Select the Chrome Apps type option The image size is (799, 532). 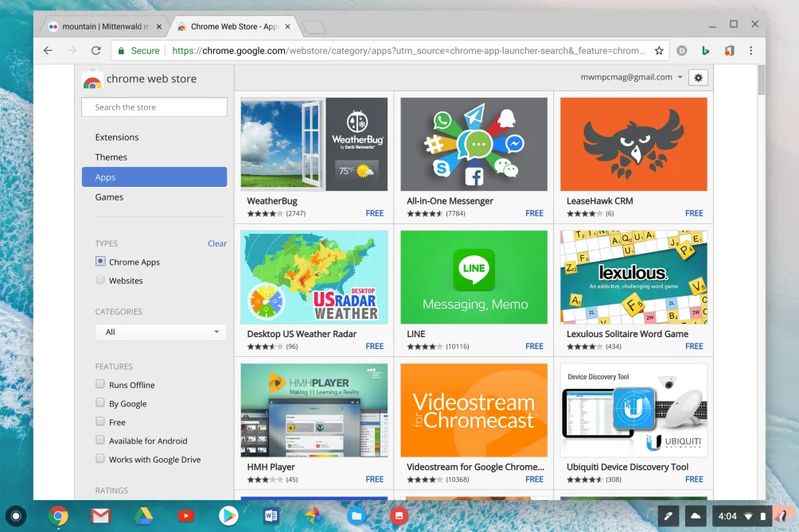coord(100,261)
